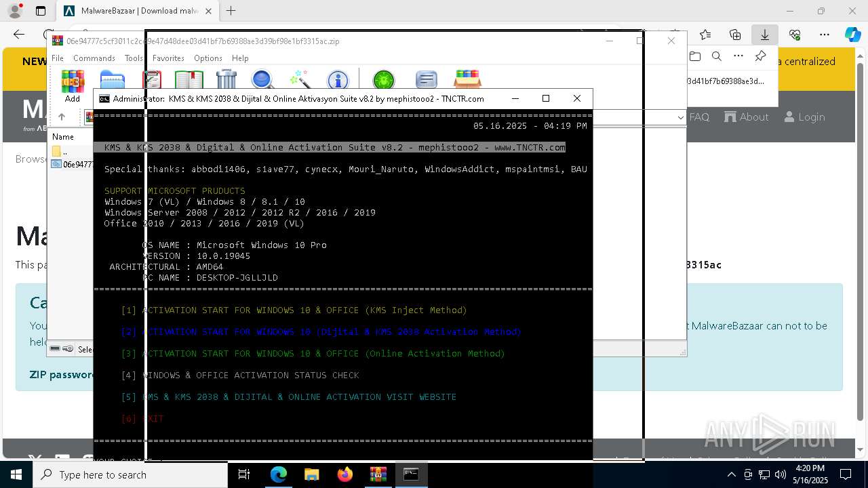Open Edge Browser essentials icon
The height and width of the screenshot is (488, 868).
click(x=795, y=35)
